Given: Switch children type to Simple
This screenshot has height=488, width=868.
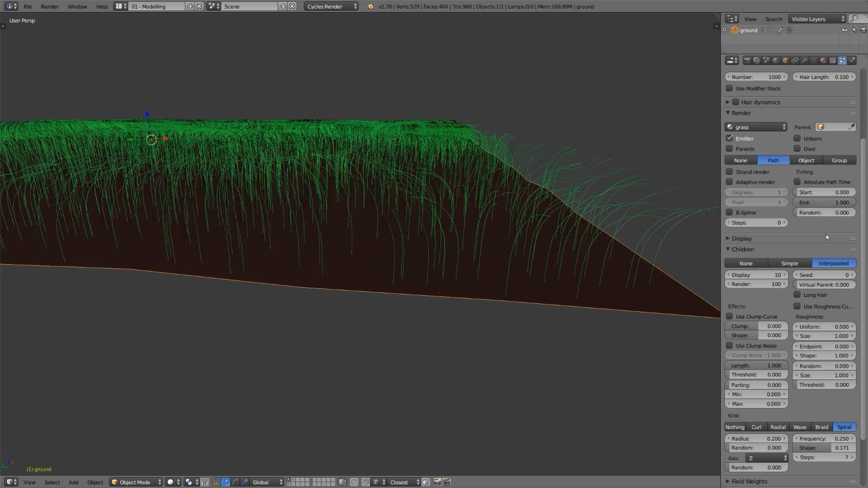Looking at the screenshot, I should (789, 263).
